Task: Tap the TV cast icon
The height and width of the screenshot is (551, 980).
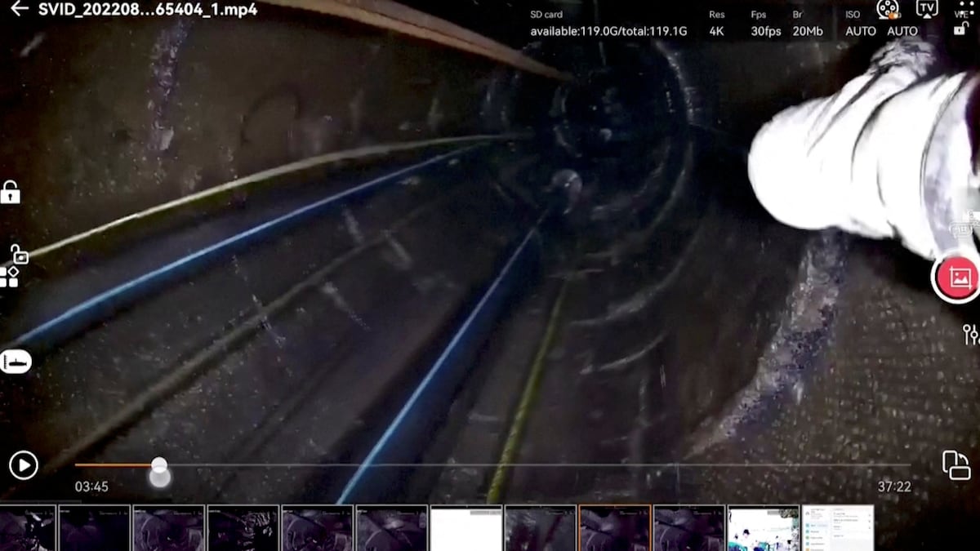Action: 926,8
